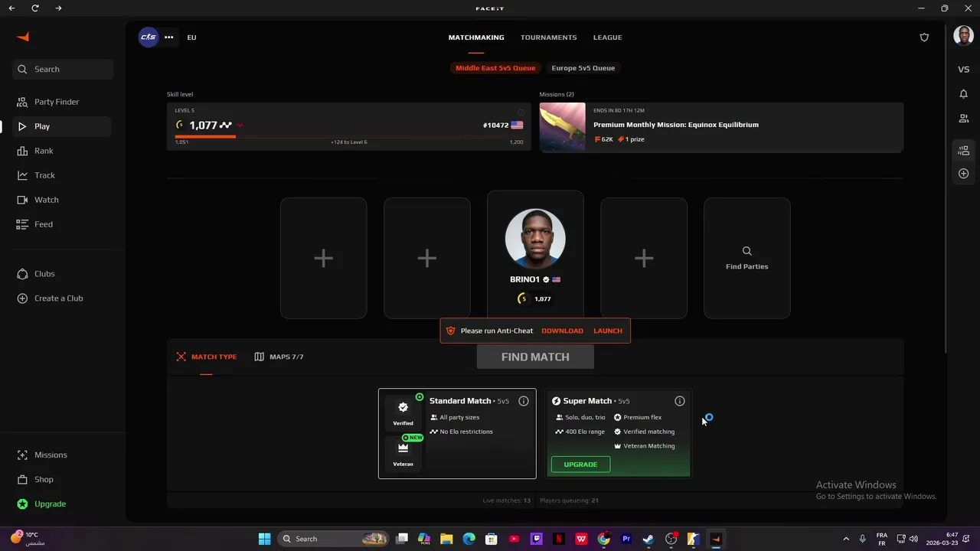This screenshot has height=551, width=980.
Task: Click the Find Match button
Action: click(535, 357)
